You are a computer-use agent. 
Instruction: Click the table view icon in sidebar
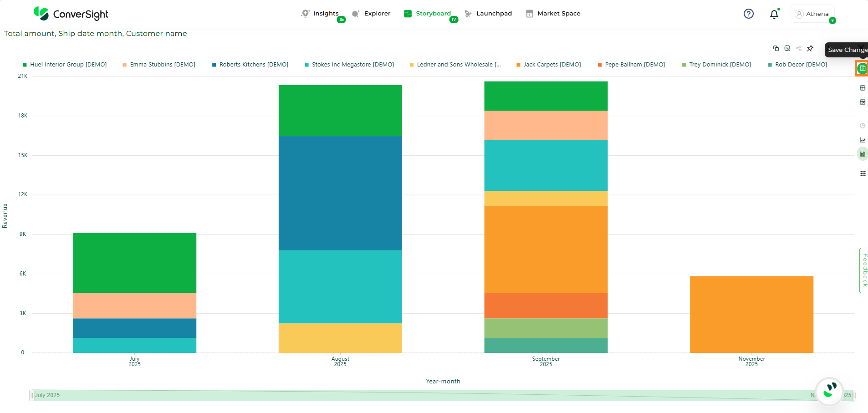coord(862,88)
